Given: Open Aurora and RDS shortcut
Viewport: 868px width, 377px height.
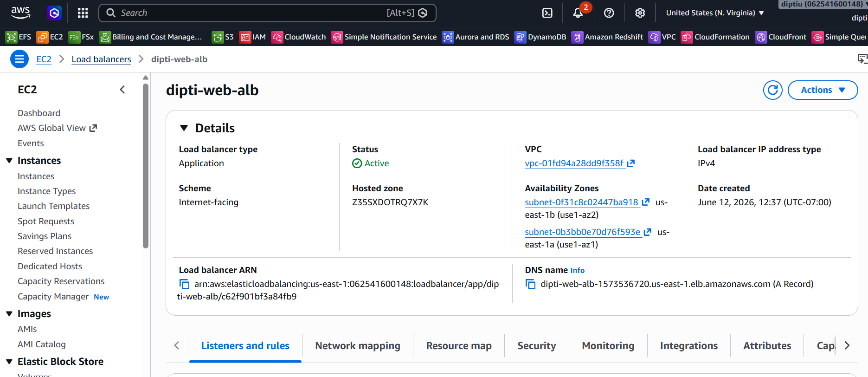Looking at the screenshot, I should 476,37.
